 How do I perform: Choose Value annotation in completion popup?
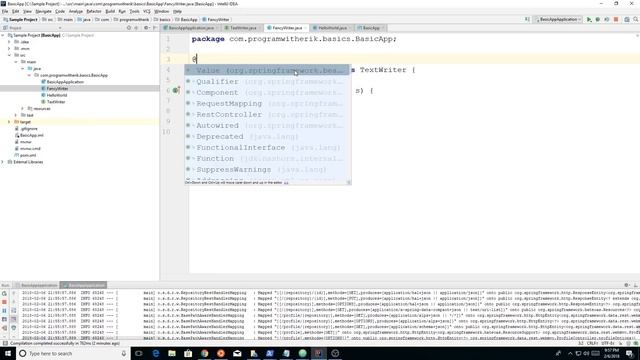(x=267, y=71)
